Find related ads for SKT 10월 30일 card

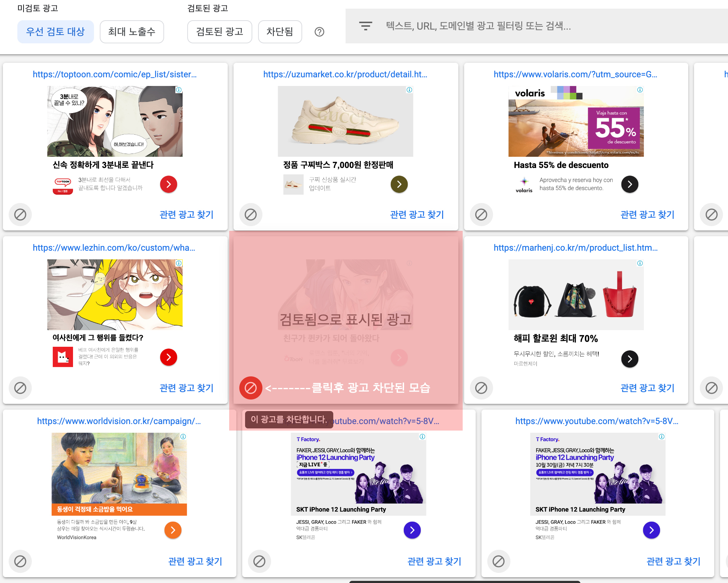coord(673,561)
